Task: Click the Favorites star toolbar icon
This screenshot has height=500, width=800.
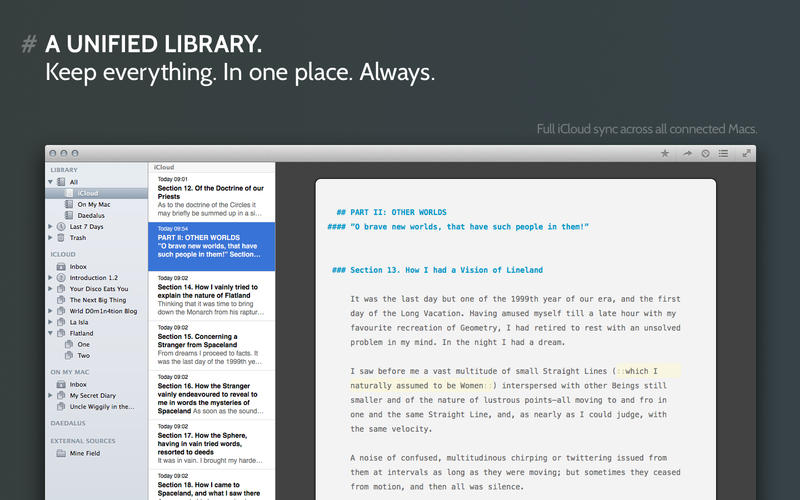Action: pyautogui.click(x=664, y=153)
